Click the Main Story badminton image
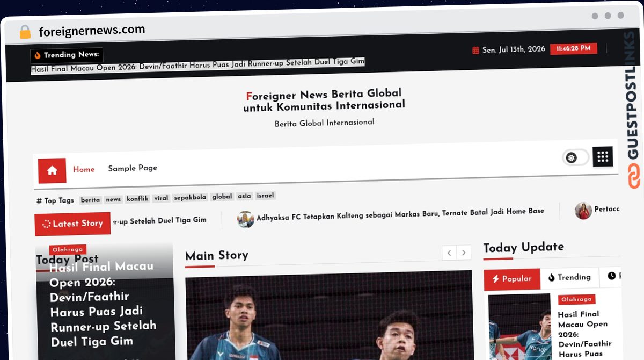The image size is (644, 360). coord(329,315)
